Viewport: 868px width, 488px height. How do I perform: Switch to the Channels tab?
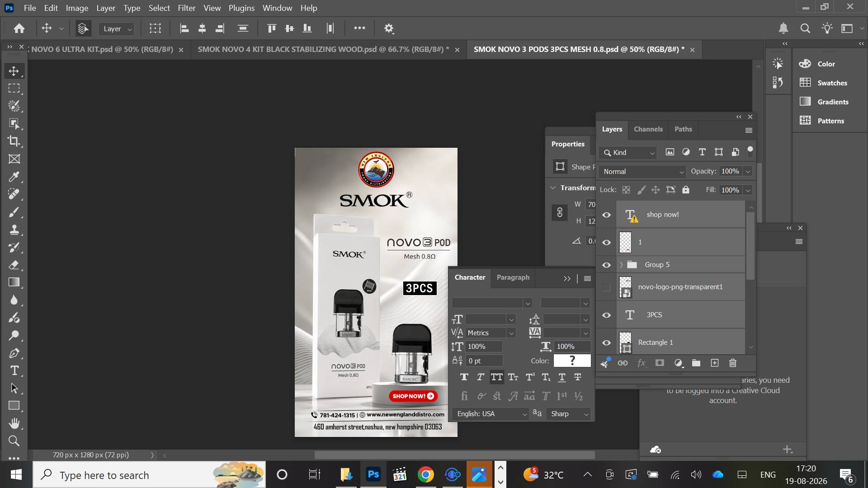pyautogui.click(x=648, y=129)
